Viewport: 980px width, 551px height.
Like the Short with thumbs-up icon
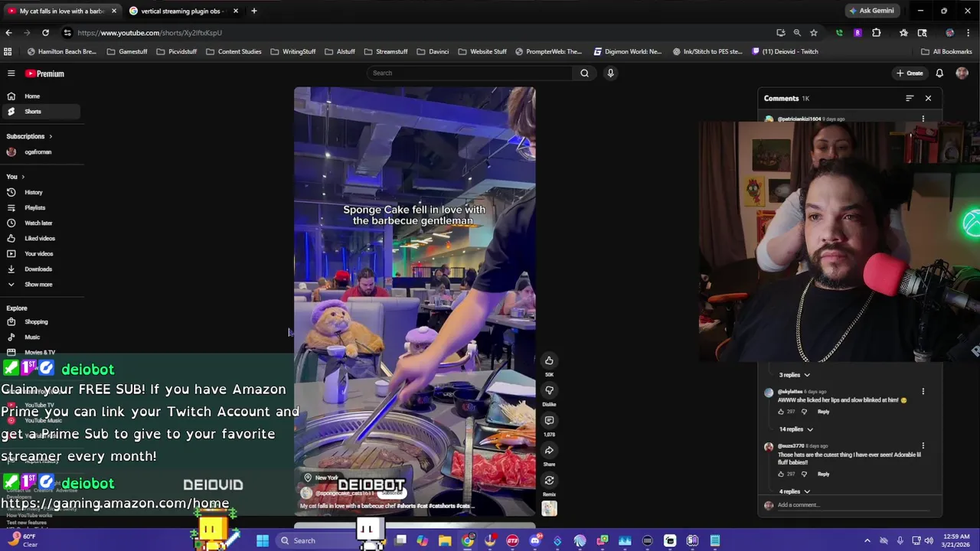pyautogui.click(x=549, y=360)
